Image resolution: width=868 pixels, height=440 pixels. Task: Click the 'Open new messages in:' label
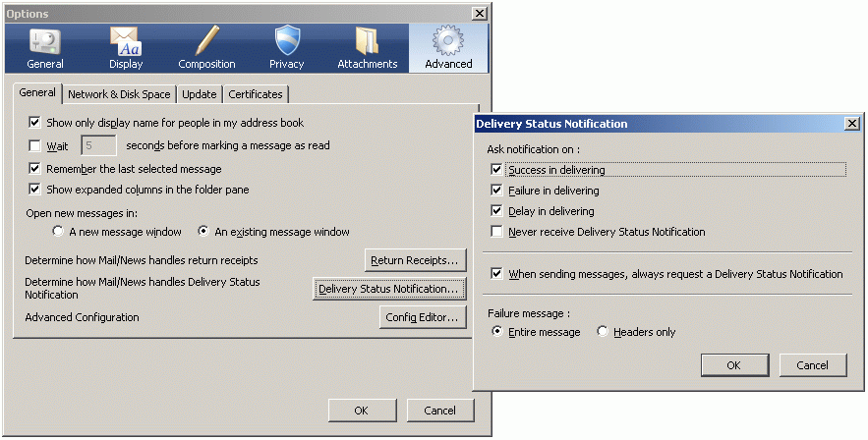pyautogui.click(x=82, y=213)
